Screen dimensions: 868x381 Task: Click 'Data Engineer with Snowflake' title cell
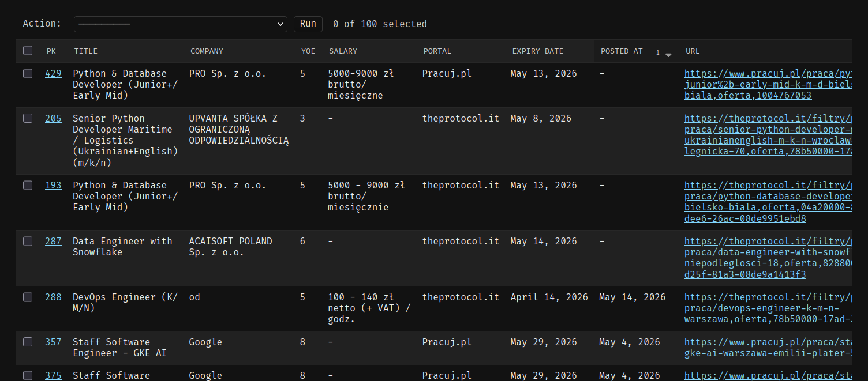[122, 247]
